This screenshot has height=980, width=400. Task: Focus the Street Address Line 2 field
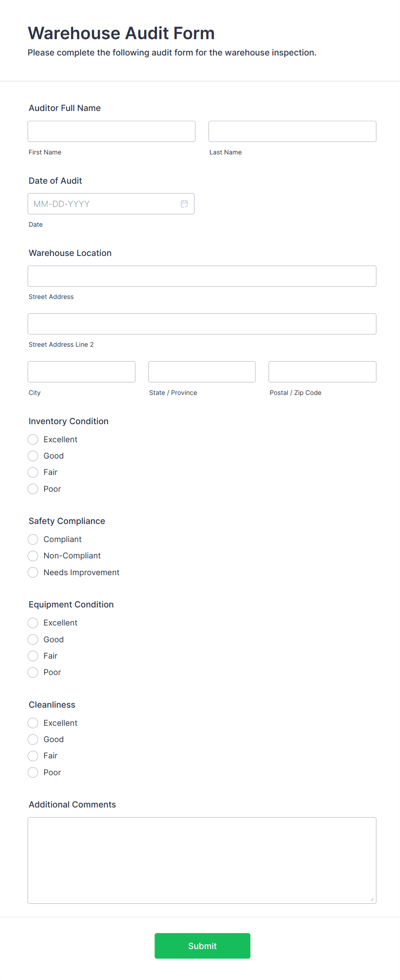click(x=202, y=324)
